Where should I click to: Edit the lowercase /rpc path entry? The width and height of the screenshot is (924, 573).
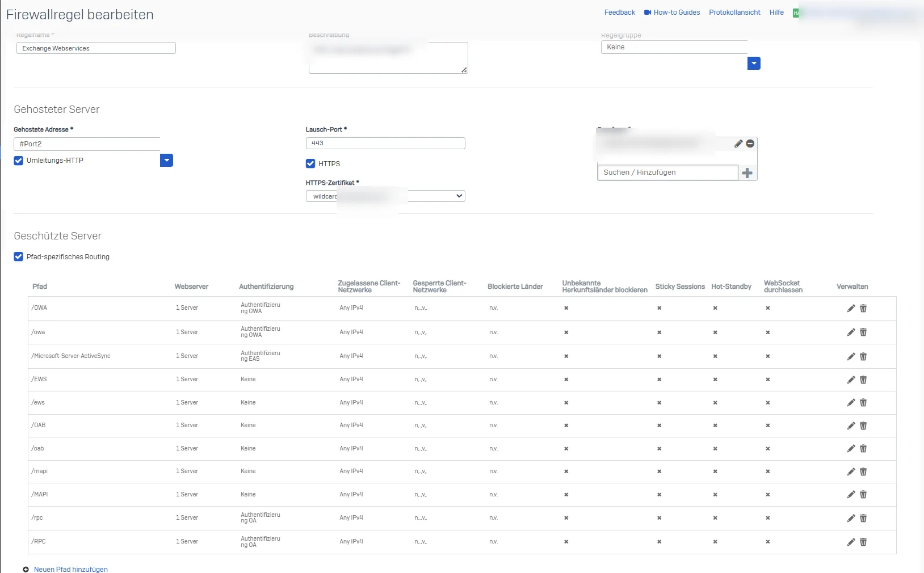pyautogui.click(x=851, y=518)
